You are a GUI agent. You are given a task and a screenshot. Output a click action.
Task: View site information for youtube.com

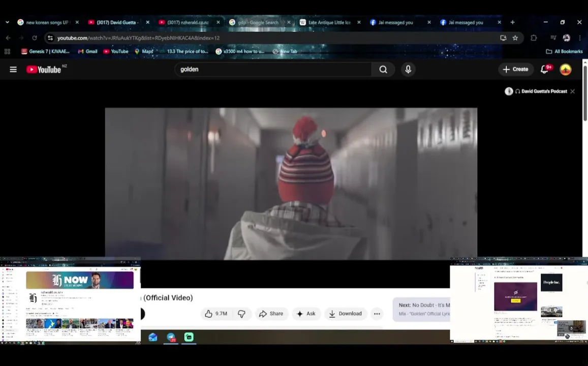click(x=50, y=38)
